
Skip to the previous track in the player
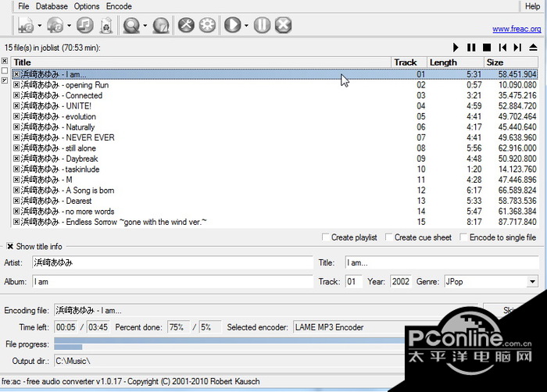(502, 48)
